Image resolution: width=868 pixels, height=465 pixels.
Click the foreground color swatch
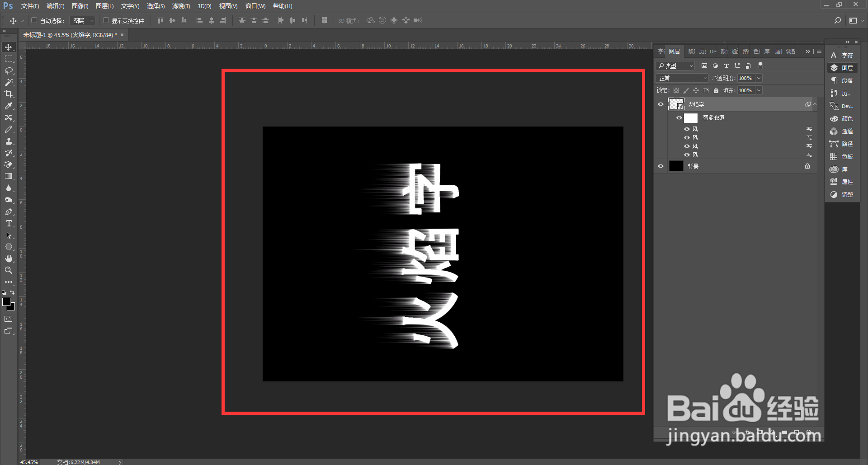7,302
